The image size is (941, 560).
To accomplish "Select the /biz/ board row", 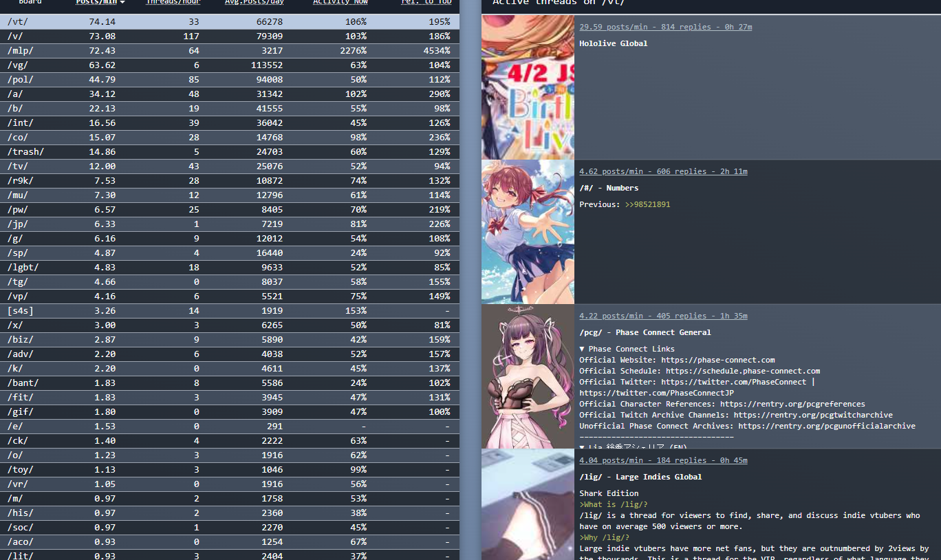I will coord(230,340).
